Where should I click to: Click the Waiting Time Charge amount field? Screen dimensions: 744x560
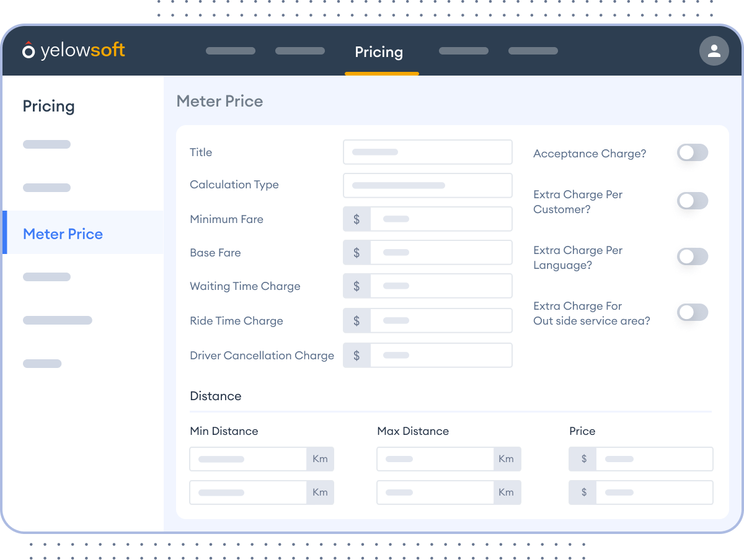pyautogui.click(x=441, y=286)
